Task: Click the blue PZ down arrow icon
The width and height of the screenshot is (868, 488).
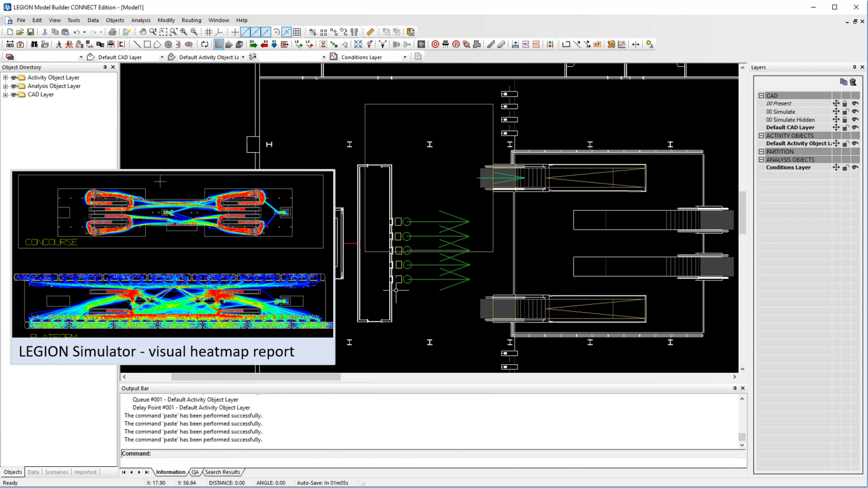Action: pos(274,44)
